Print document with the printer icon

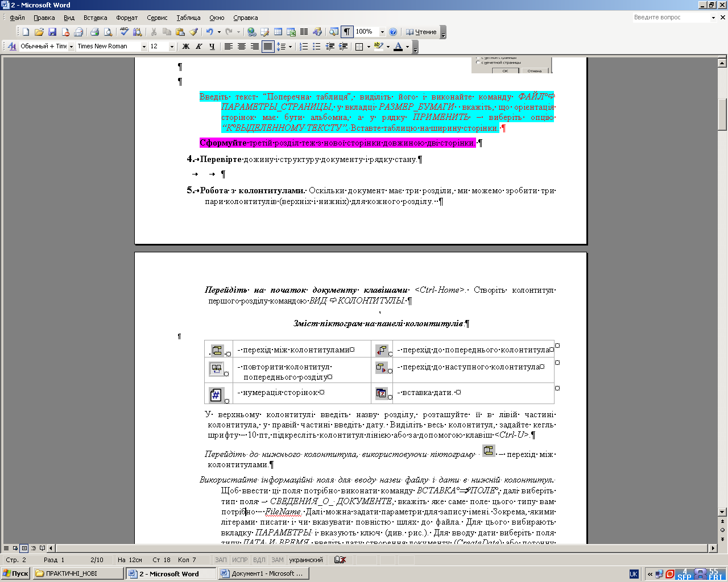pos(94,32)
